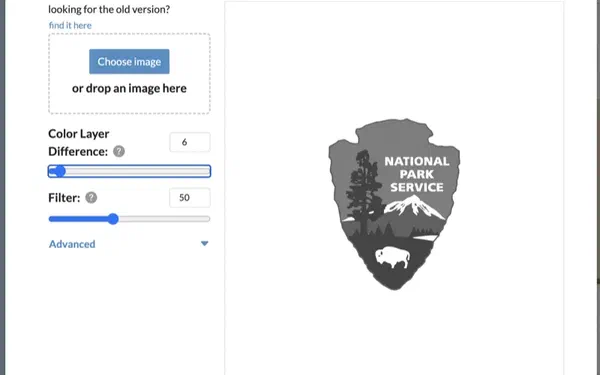
Task: Click the Choose image button
Action: (x=129, y=62)
